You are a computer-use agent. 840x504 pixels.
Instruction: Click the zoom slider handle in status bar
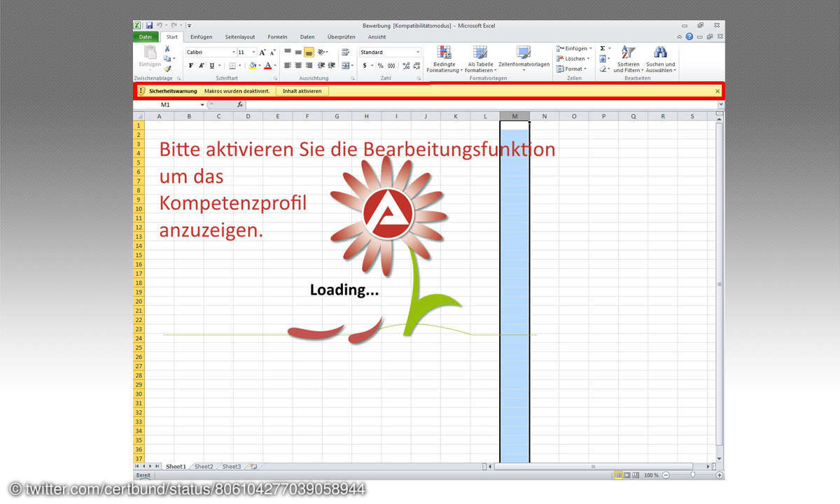692,475
